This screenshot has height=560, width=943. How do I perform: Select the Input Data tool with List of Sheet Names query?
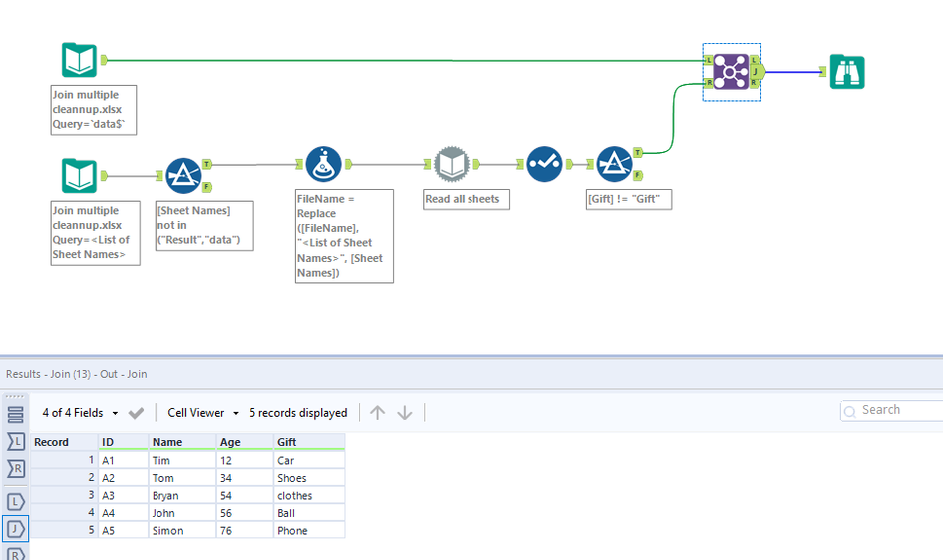click(79, 176)
